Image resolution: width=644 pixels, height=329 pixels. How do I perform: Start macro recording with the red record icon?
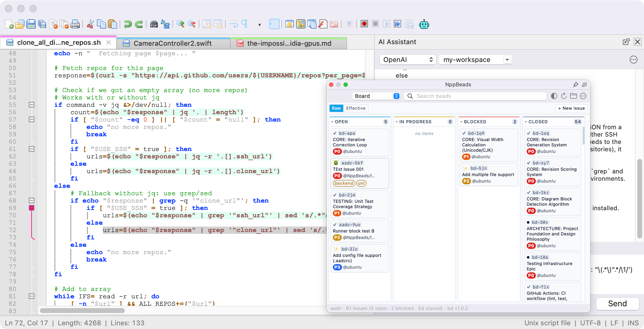[364, 24]
